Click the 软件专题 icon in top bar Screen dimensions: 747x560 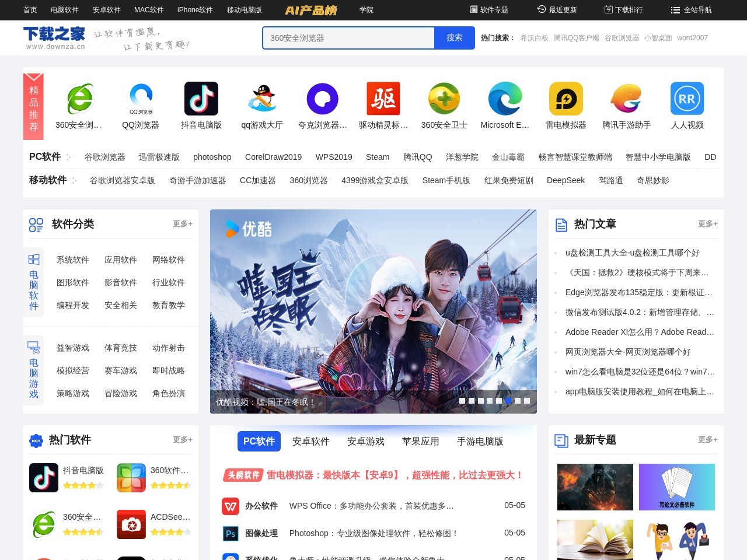[x=474, y=9]
